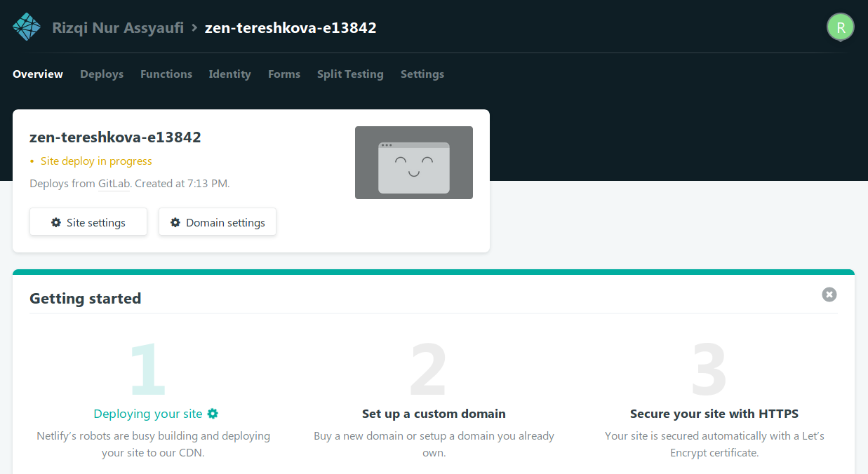Open the Site deploy in progress status
Viewport: 868px width, 474px height.
(96, 161)
